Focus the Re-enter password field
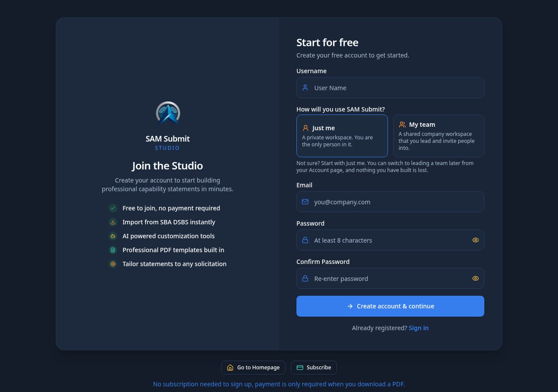Image resolution: width=558 pixels, height=392 pixels. (390, 278)
